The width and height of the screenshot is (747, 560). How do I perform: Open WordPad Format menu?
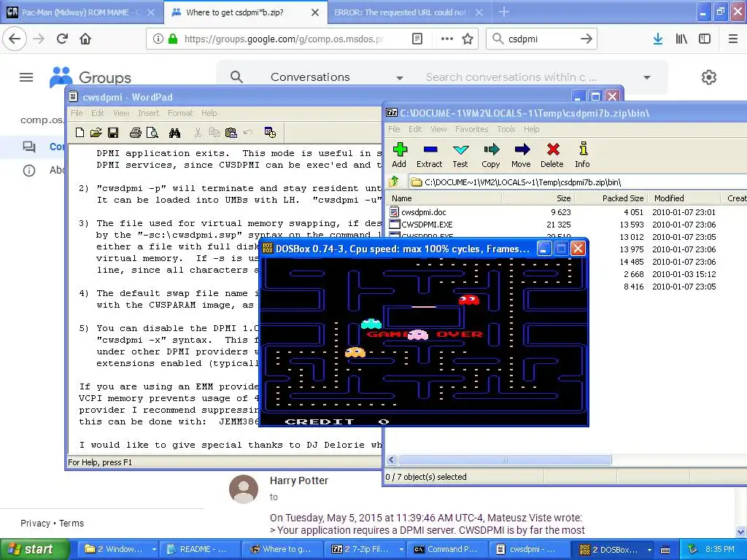180,113
